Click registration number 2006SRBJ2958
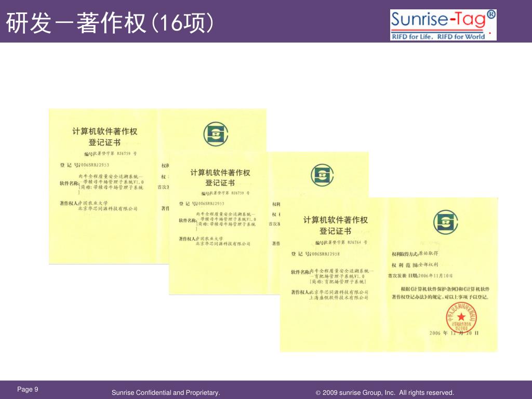Screen dimensions: 532x399 point(325,254)
